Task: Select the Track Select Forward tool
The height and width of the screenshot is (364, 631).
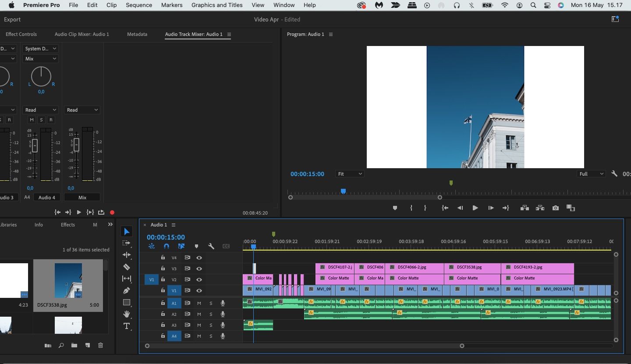Action: (x=127, y=243)
